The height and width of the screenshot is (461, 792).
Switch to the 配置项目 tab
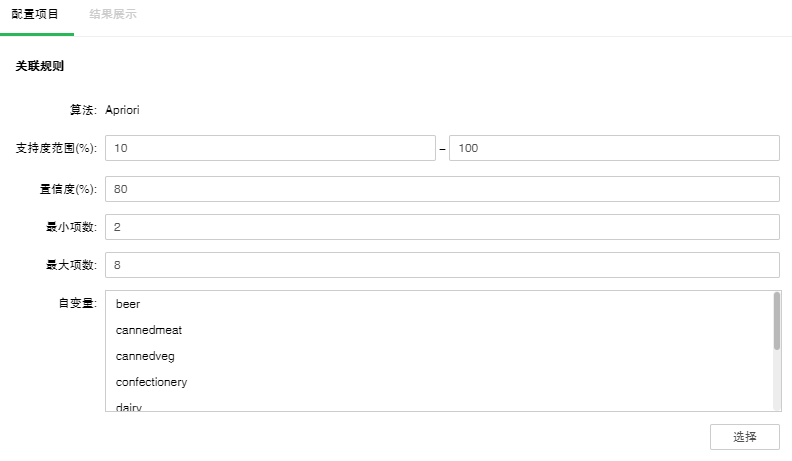coord(35,15)
